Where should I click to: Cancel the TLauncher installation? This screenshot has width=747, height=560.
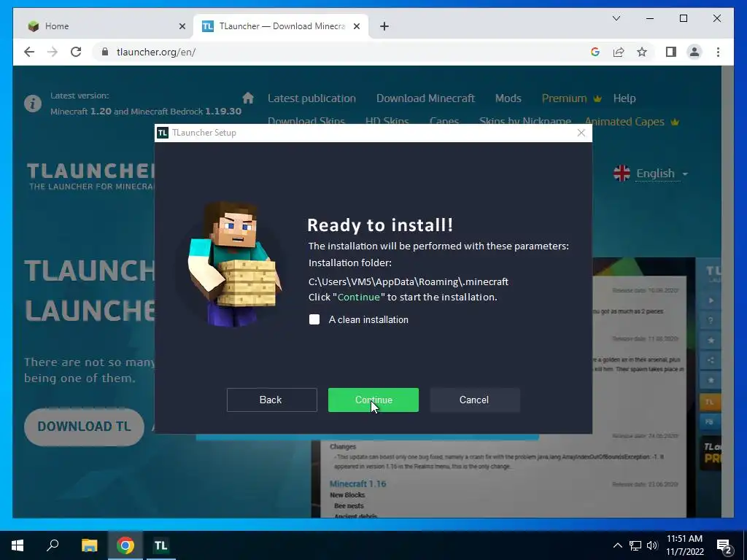pyautogui.click(x=474, y=400)
